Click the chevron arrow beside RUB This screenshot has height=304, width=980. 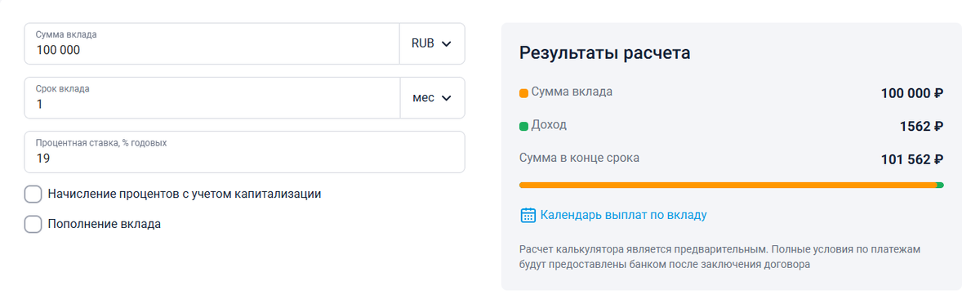coord(446,44)
